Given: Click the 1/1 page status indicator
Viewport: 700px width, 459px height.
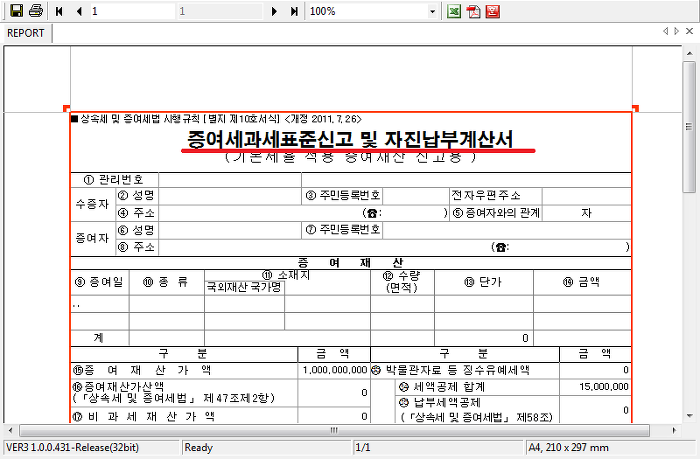Looking at the screenshot, I should (x=362, y=447).
